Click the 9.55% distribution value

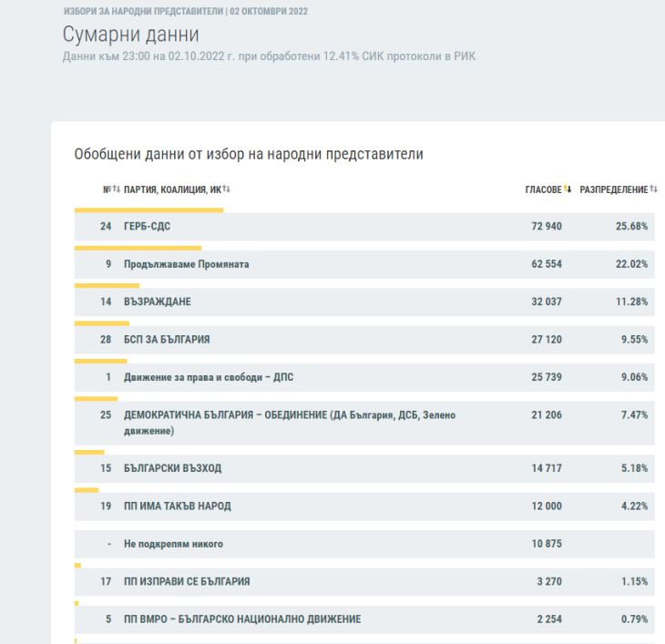634,340
